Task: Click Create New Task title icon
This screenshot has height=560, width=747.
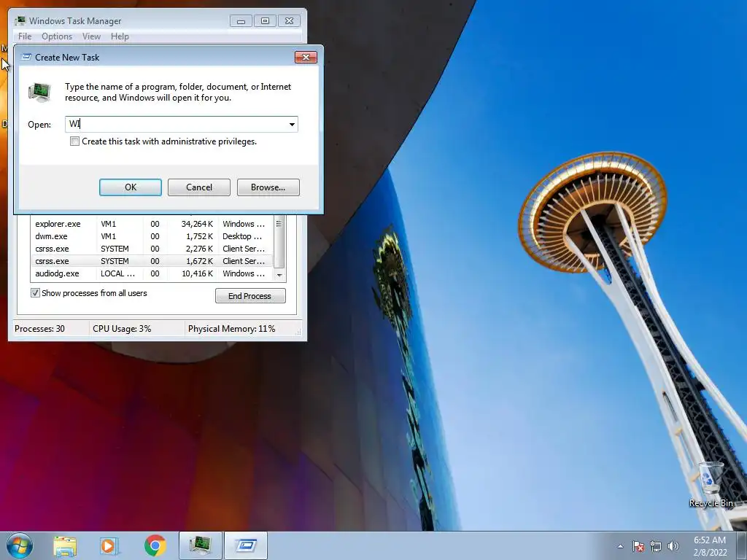Action: (x=27, y=57)
